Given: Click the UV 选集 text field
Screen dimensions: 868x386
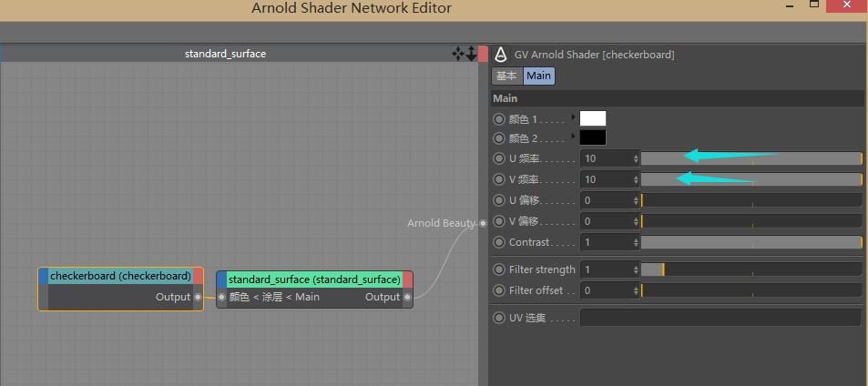Looking at the screenshot, I should point(720,318).
